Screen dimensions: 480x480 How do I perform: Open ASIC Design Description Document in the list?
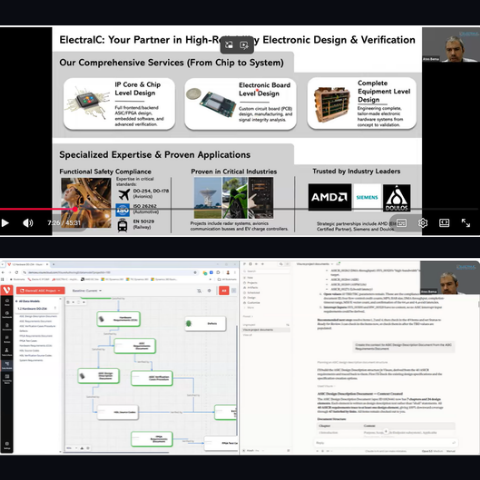point(38,316)
